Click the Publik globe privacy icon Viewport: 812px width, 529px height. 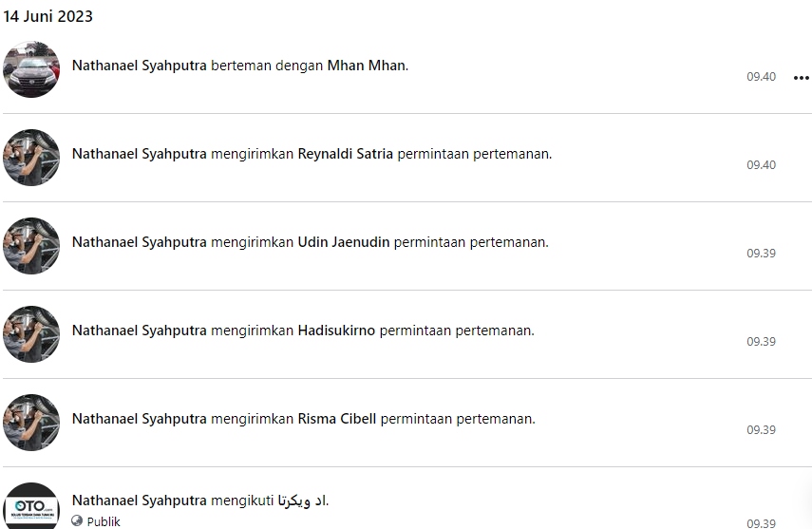(x=77, y=520)
